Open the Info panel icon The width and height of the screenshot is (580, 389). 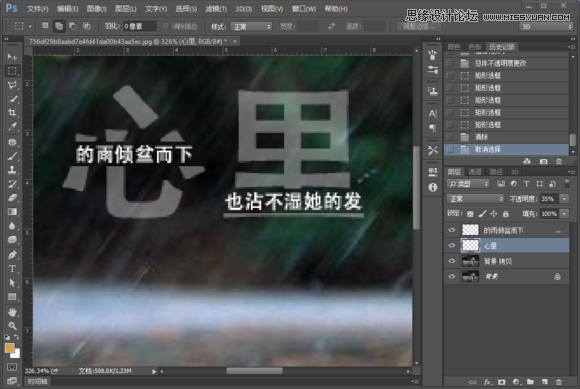432,187
